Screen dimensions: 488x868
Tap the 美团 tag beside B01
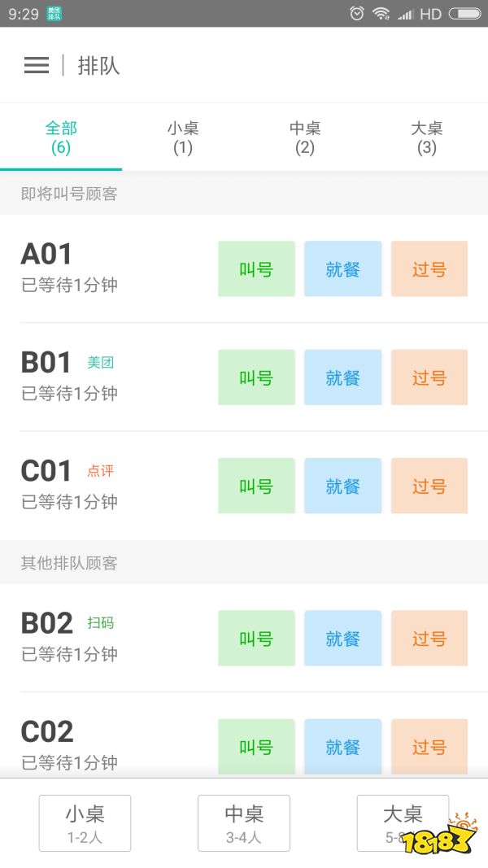click(100, 363)
